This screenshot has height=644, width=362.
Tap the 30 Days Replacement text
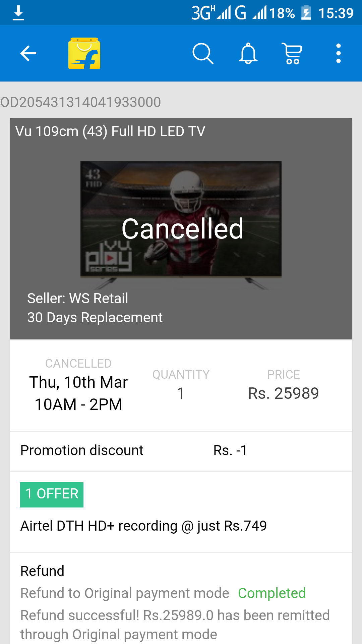point(95,317)
